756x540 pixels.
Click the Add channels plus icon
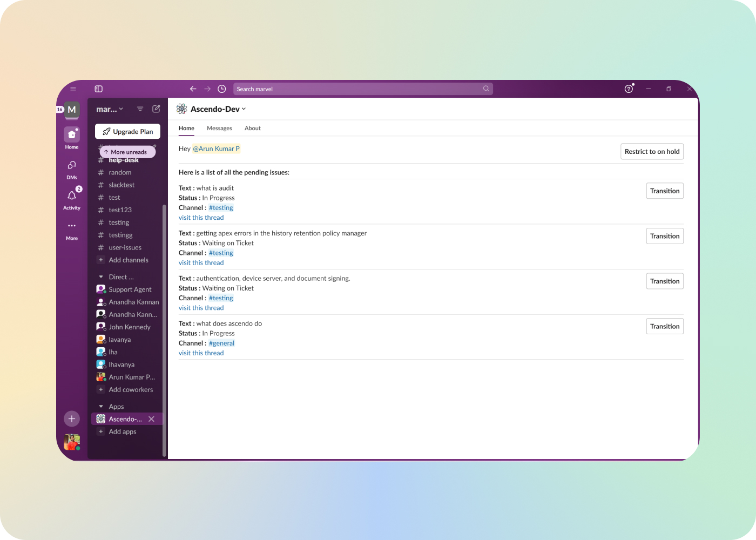pyautogui.click(x=100, y=260)
